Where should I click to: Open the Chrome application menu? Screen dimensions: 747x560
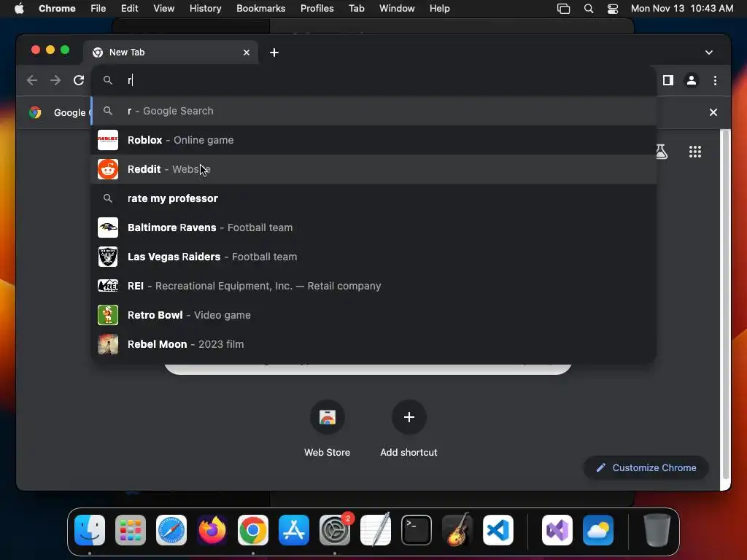click(57, 8)
